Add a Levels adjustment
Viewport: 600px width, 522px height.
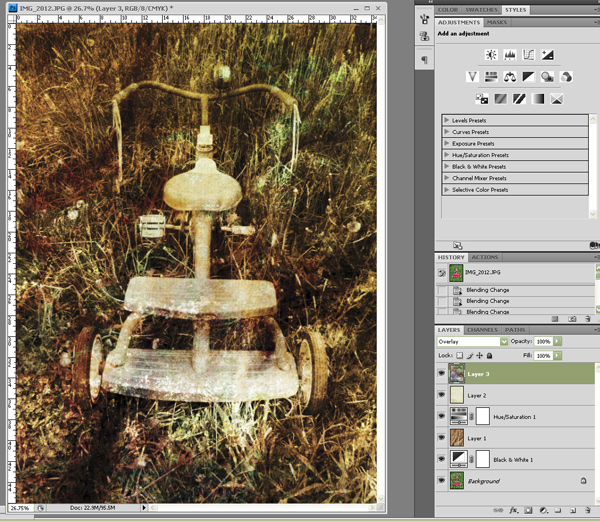pyautogui.click(x=510, y=55)
